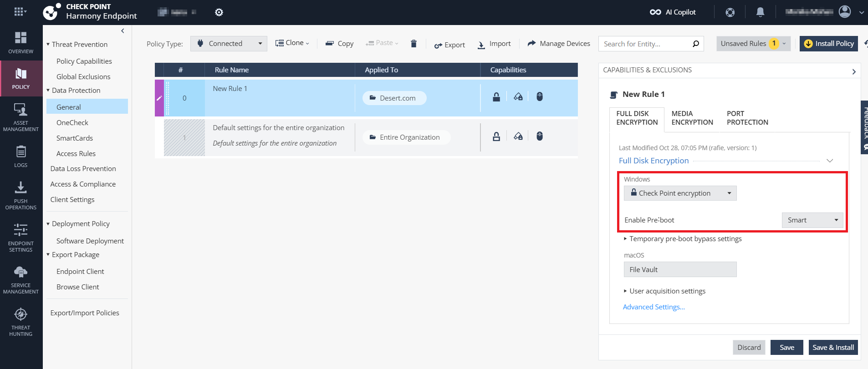Open Export/Import Policies page
The image size is (868, 369).
tap(85, 313)
